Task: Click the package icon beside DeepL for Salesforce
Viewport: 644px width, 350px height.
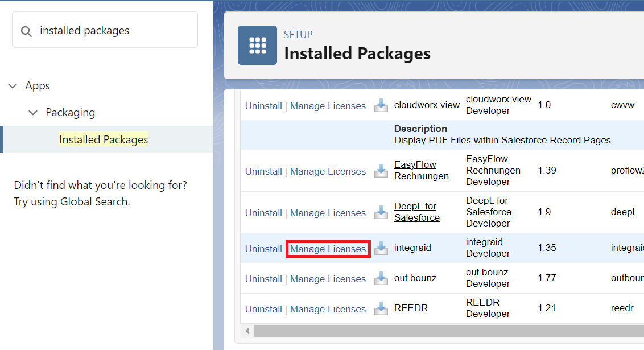Action: click(381, 212)
